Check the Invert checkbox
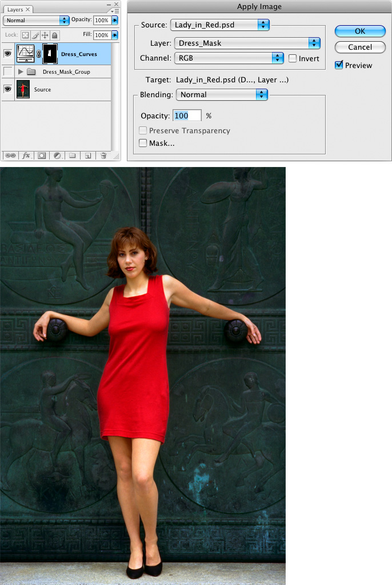Screen dimensions: 392x585 [x=293, y=58]
